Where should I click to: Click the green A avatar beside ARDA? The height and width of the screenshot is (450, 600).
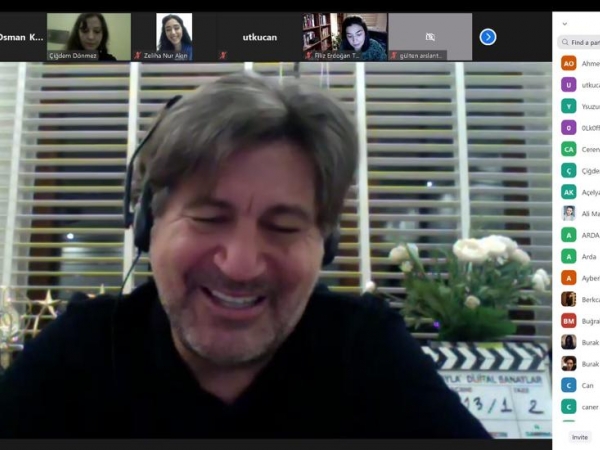coord(569,235)
